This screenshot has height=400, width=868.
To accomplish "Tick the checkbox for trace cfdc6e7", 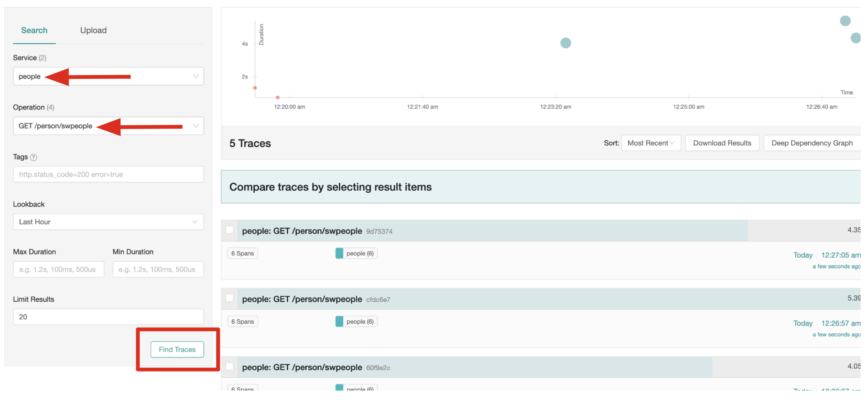I will pyautogui.click(x=230, y=298).
